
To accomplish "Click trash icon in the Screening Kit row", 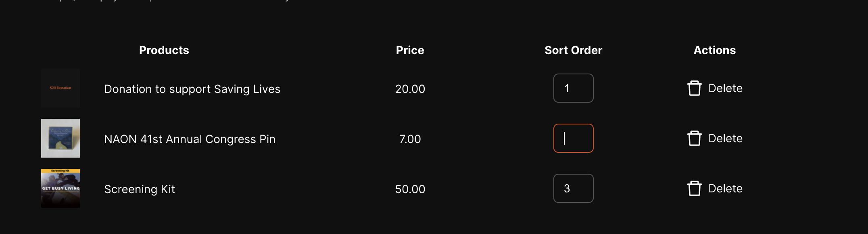I will pos(694,188).
